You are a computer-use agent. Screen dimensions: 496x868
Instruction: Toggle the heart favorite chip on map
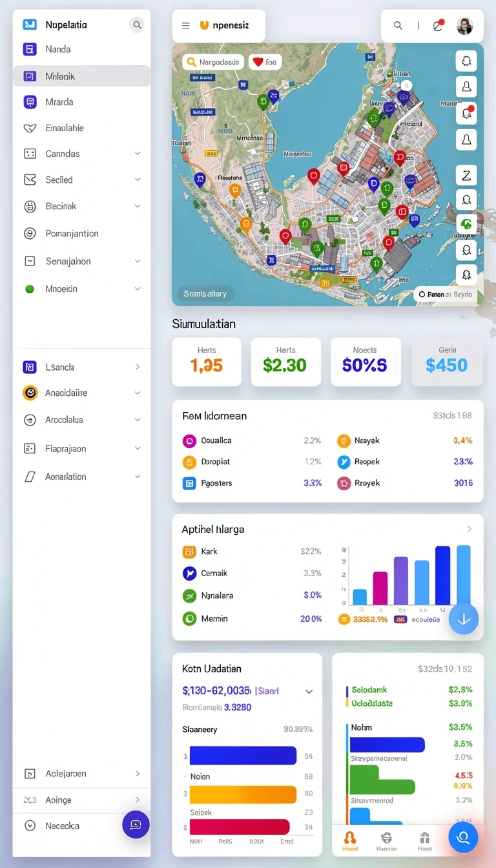tap(264, 62)
